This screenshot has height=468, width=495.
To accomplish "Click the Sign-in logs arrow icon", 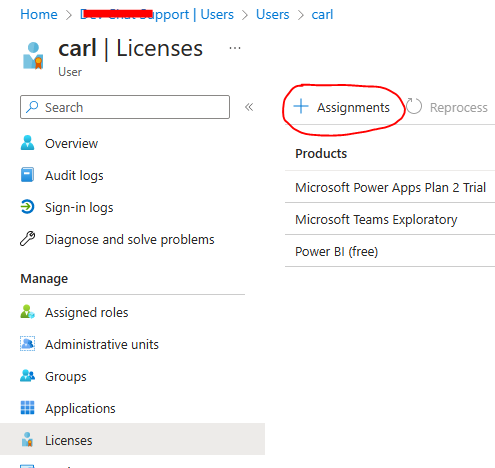I will [27, 207].
